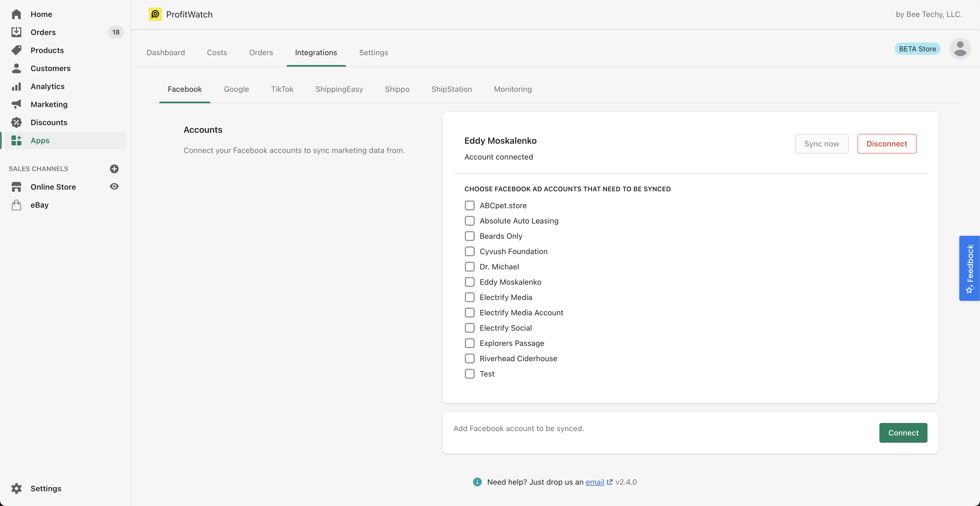Open Home from the sidebar icon
This screenshot has width=980, height=506.
pyautogui.click(x=16, y=14)
